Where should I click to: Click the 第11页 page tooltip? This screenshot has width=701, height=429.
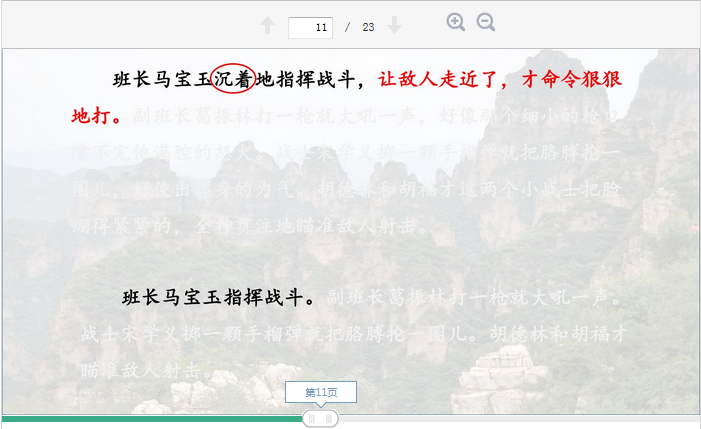321,392
